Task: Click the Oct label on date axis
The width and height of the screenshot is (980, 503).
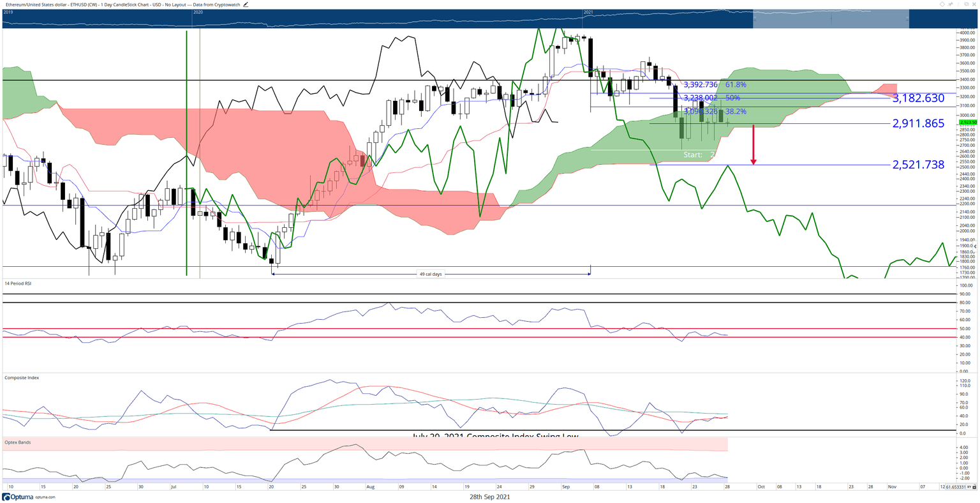Action: pos(761,486)
